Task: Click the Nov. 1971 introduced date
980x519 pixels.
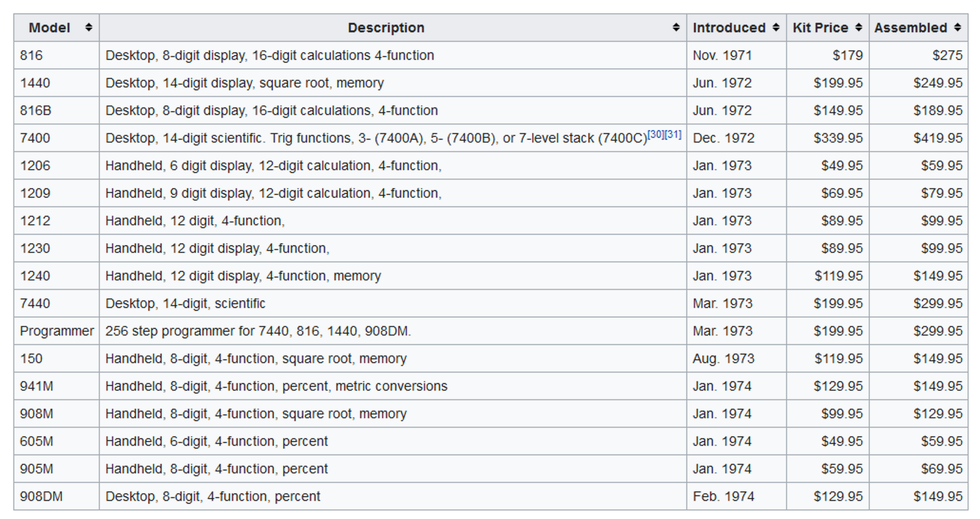Action: (722, 55)
